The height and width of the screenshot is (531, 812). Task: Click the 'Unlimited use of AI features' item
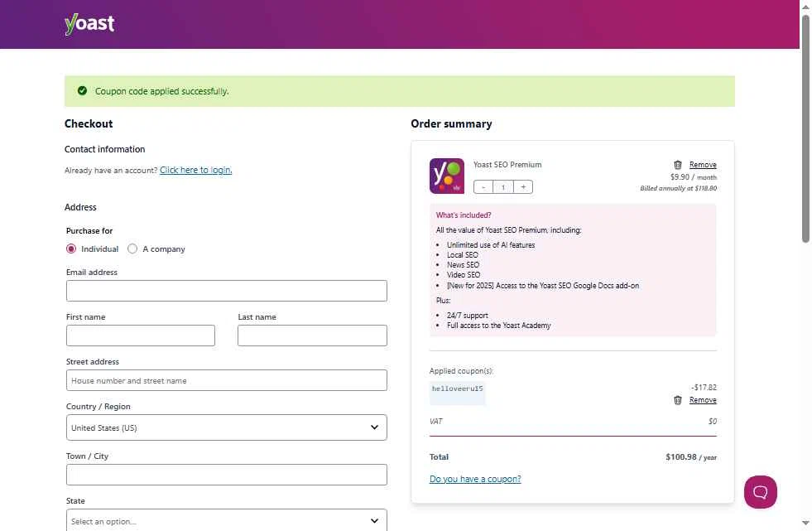(x=491, y=245)
